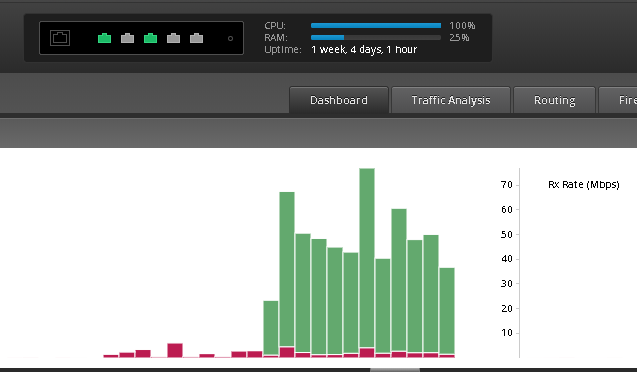Click the small circle indicator beside ports
The image size is (637, 372).
coord(230,39)
